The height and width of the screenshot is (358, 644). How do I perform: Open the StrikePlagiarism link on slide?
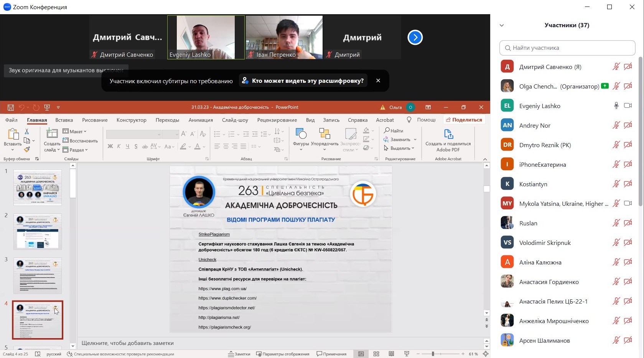point(214,234)
